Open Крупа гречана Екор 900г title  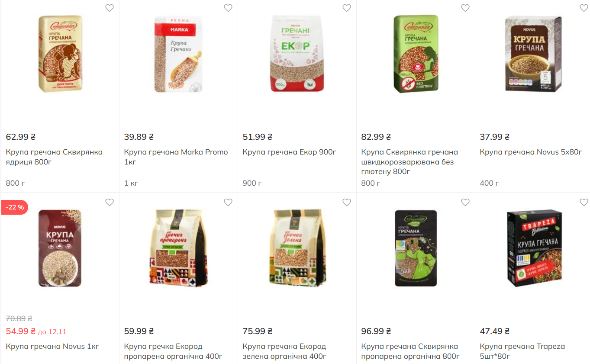pyautogui.click(x=289, y=152)
